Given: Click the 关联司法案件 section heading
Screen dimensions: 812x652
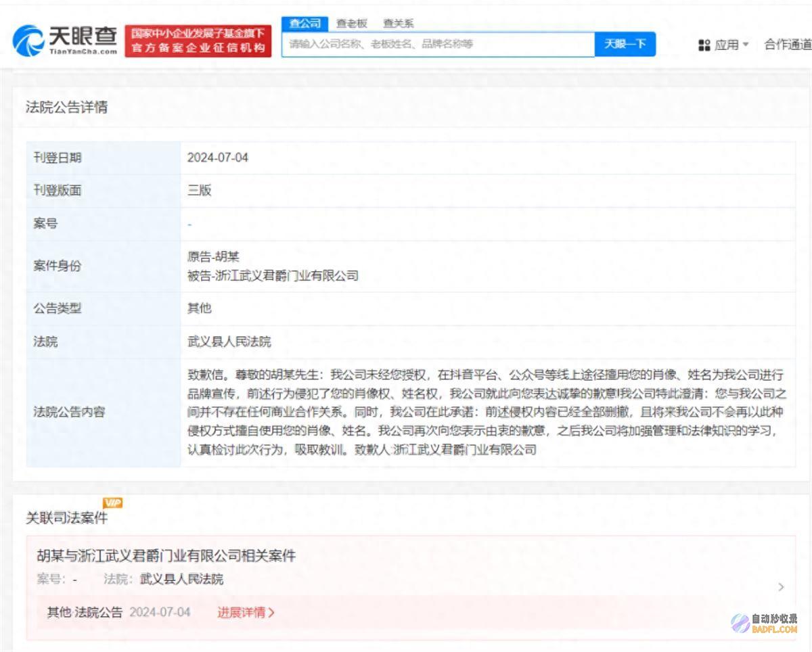Looking at the screenshot, I should point(67,518).
